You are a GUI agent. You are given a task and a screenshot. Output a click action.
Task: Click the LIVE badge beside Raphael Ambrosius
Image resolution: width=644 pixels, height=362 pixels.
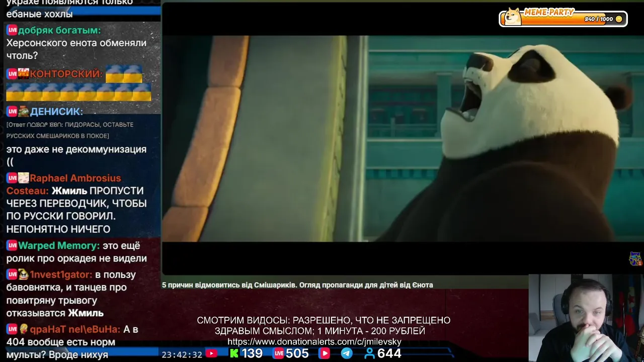pos(12,178)
